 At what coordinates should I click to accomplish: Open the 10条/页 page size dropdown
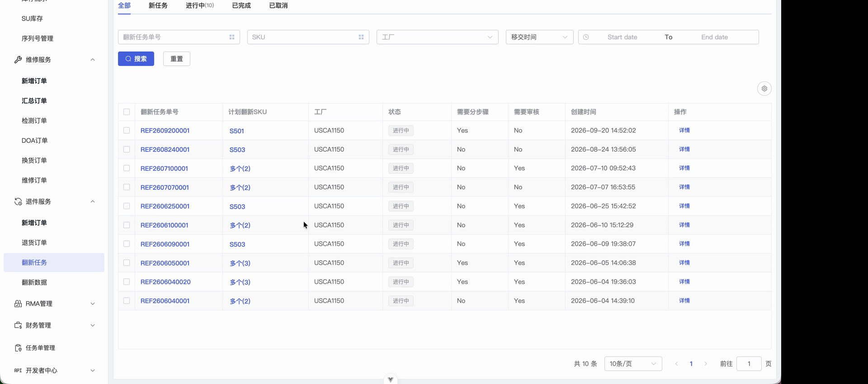[633, 364]
